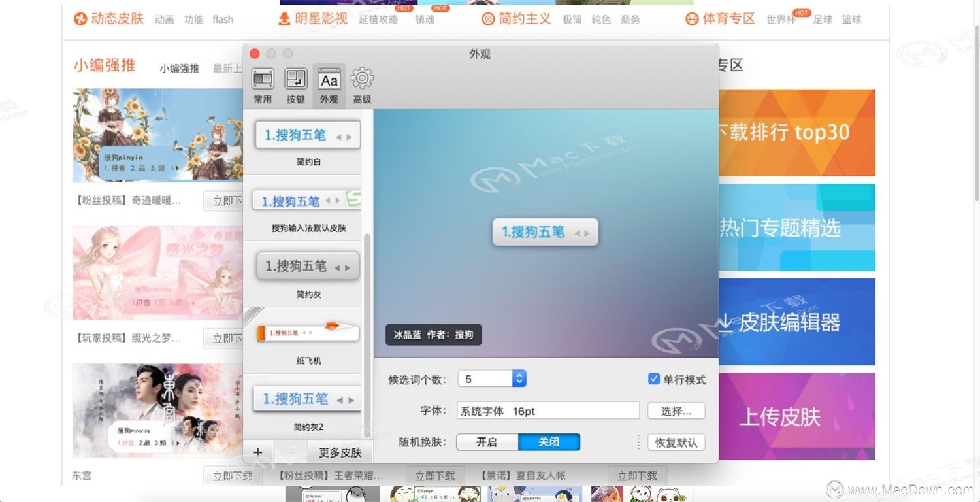Open the 足球 subcategory link

click(823, 20)
